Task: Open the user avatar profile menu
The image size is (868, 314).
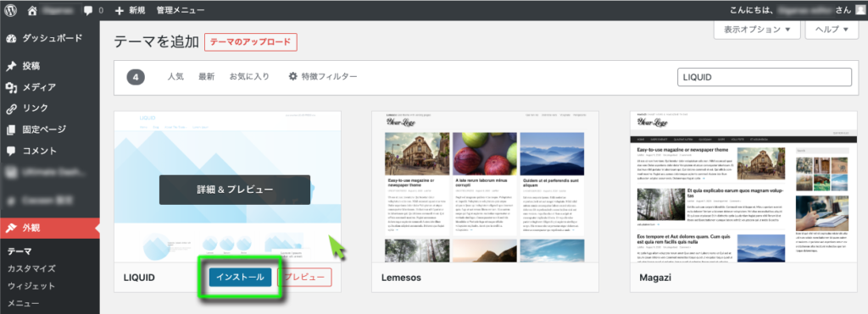Action: coord(860,10)
